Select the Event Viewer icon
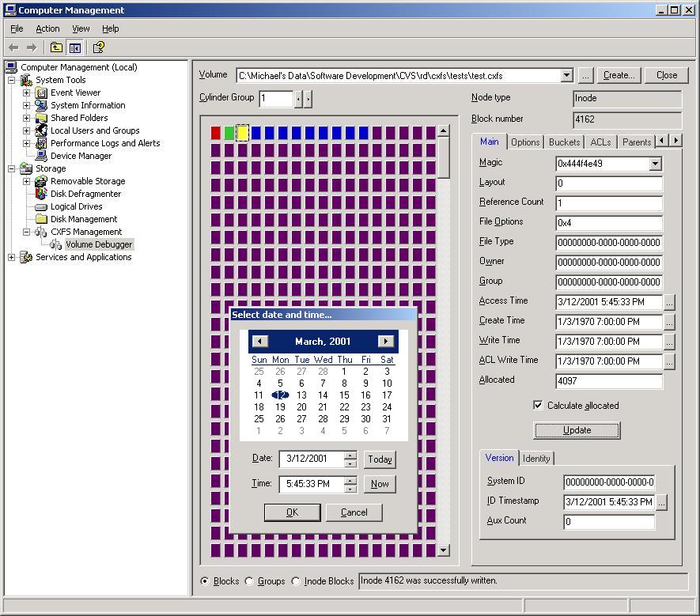The height and width of the screenshot is (616, 700). 41,93
